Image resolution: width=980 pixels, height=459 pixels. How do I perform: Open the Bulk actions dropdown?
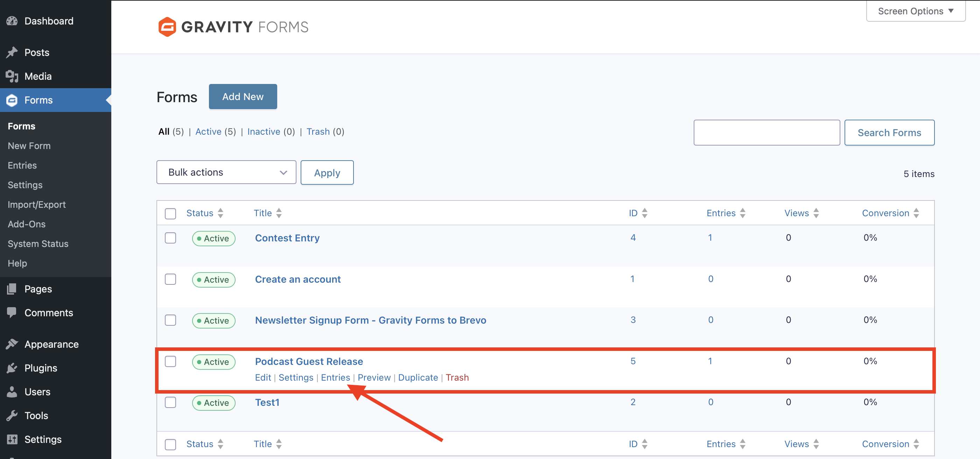[x=226, y=172]
